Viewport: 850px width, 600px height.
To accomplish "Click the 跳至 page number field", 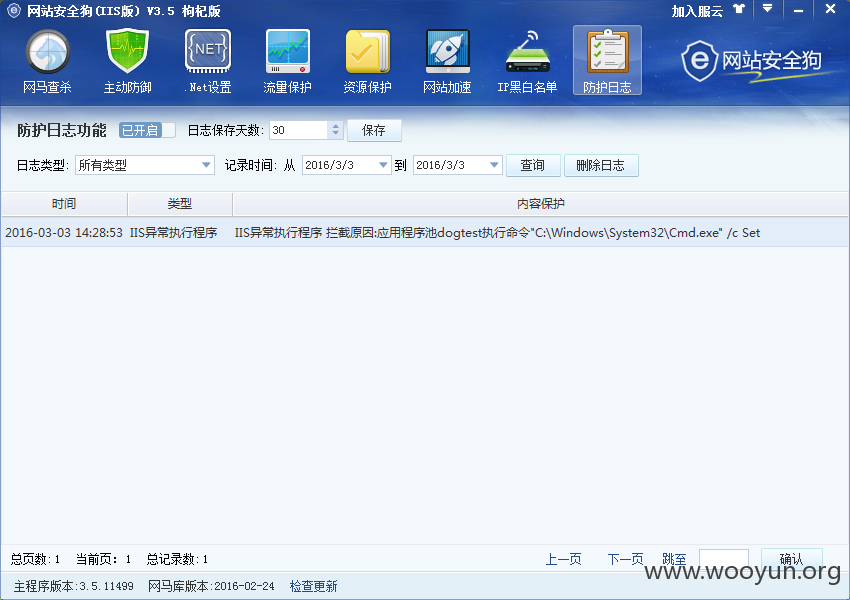I will point(724,559).
